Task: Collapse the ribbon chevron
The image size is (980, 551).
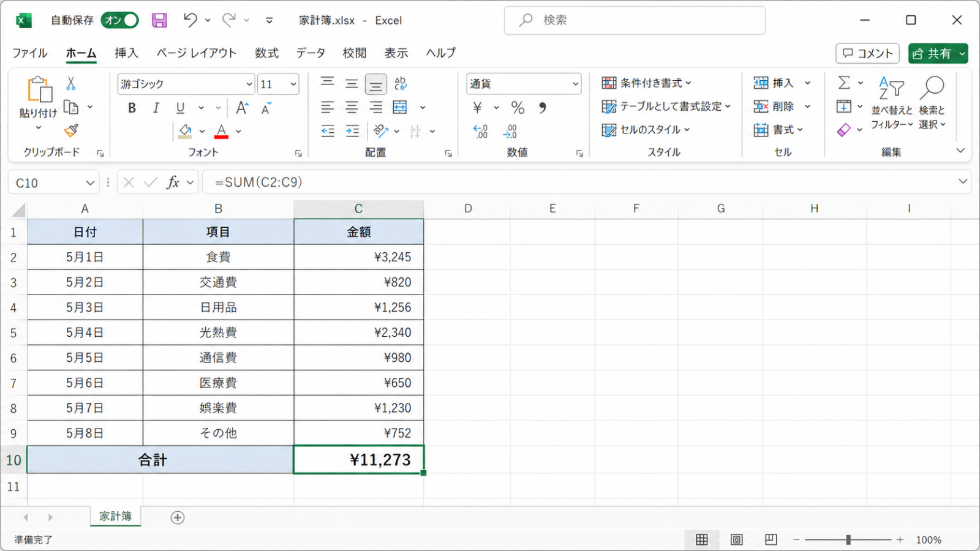Action: coord(960,151)
